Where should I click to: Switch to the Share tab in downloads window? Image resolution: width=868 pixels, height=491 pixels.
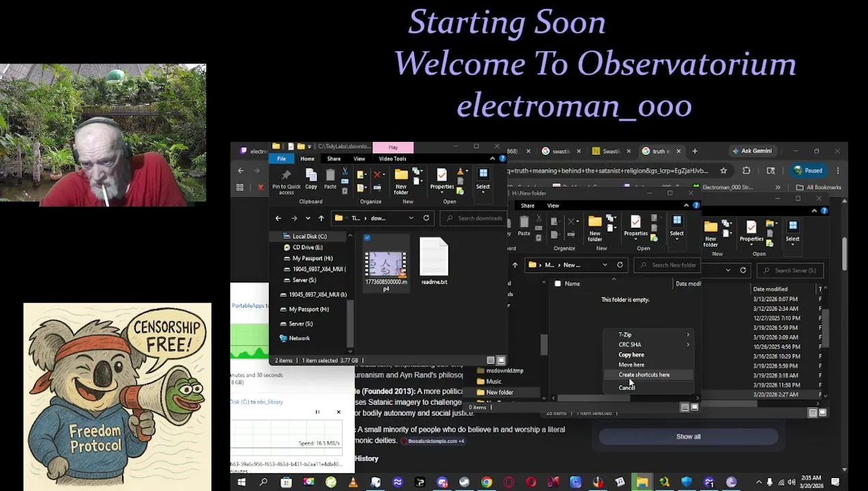coord(334,159)
